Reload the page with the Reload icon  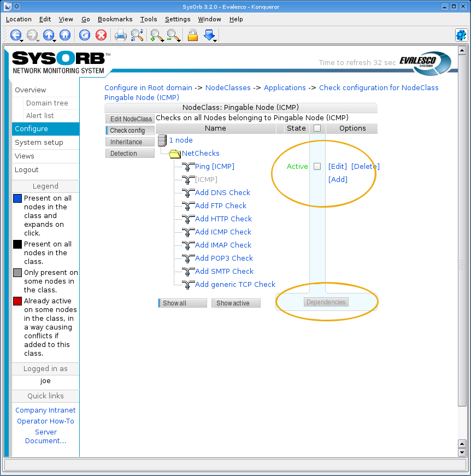click(x=85, y=35)
